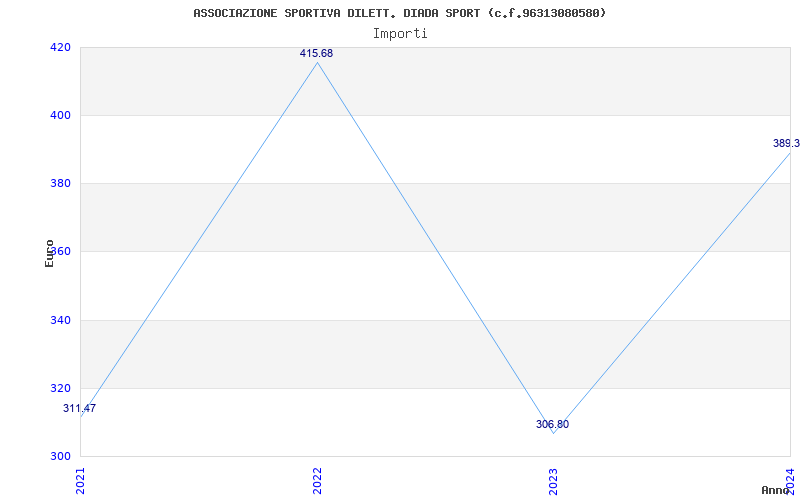Click the 2024 x-axis label

(790, 481)
